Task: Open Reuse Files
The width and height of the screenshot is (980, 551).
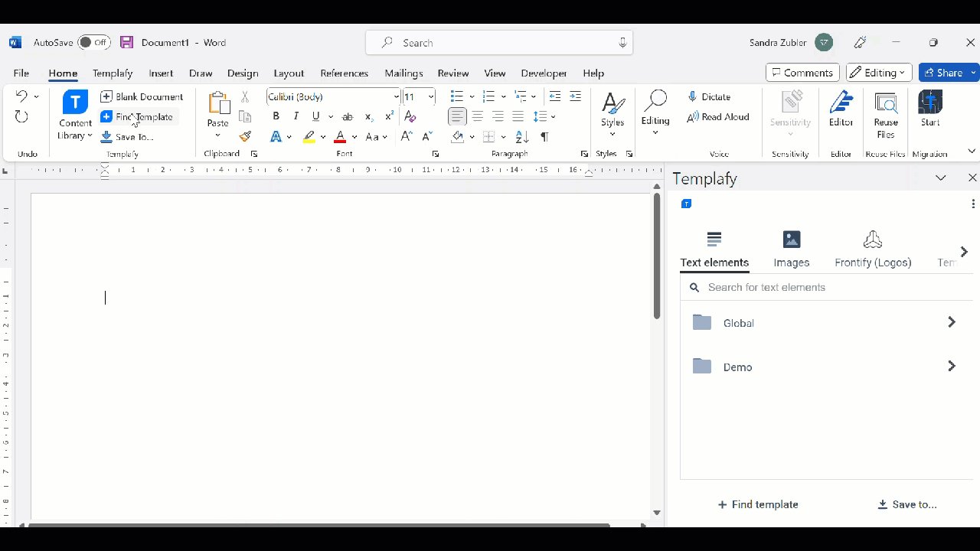Action: (x=886, y=115)
